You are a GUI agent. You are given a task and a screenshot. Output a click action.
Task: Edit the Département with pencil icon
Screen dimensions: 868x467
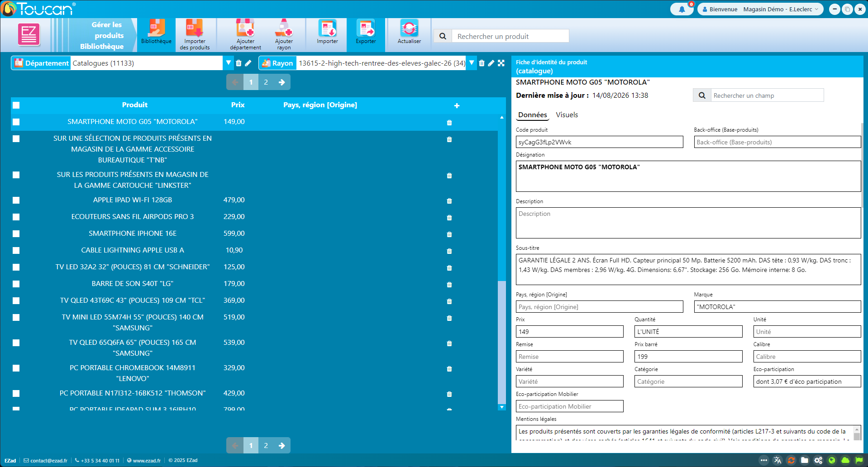tap(248, 63)
